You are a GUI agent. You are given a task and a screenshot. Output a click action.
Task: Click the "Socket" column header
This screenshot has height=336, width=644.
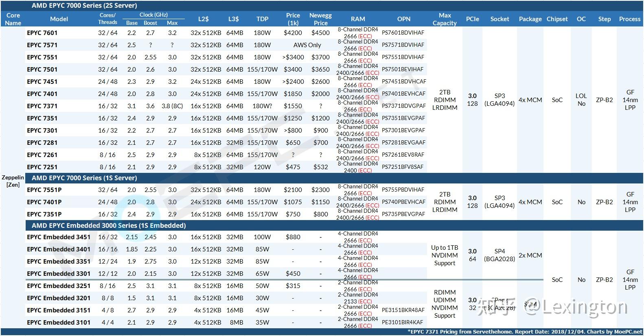click(x=500, y=19)
